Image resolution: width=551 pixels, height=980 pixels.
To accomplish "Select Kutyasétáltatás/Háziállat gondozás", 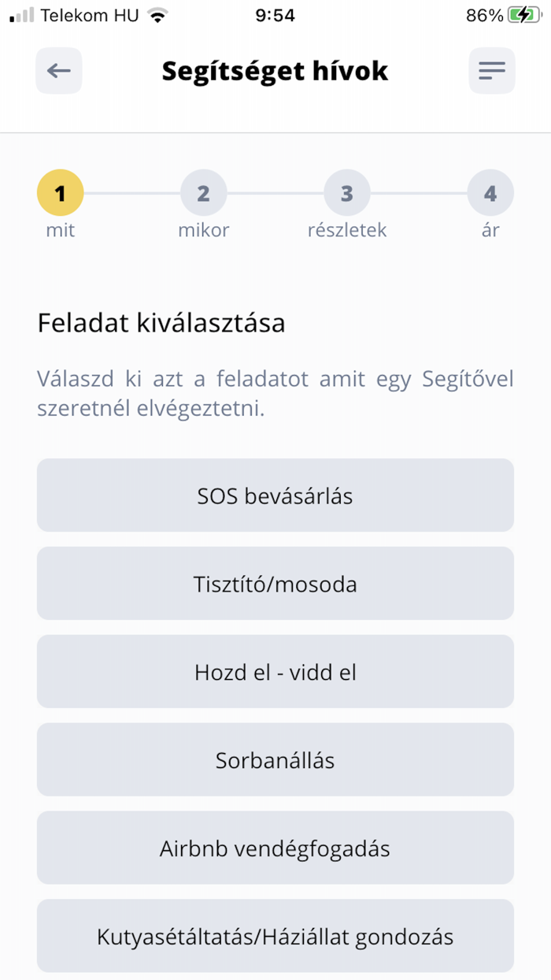I will point(275,936).
